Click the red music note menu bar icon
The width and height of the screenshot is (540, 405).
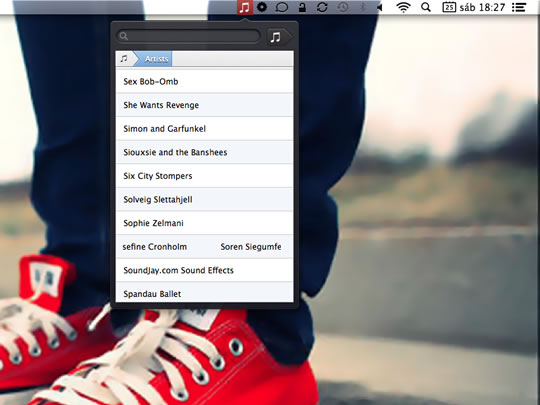pos(245,7)
